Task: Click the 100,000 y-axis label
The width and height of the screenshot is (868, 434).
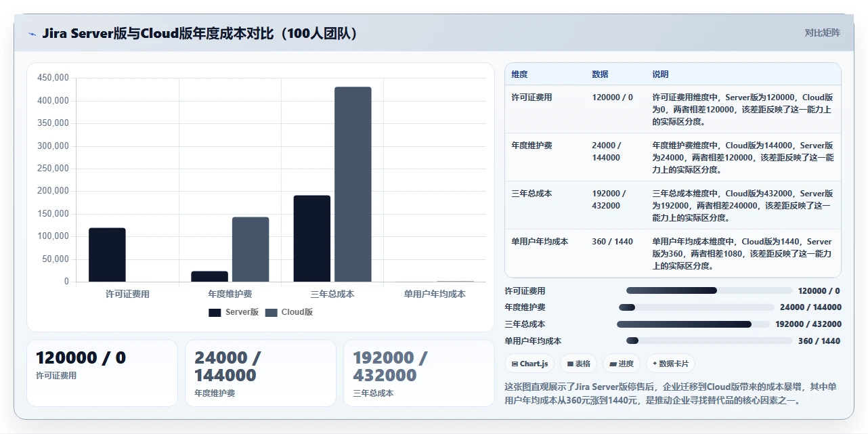Action: [x=53, y=236]
